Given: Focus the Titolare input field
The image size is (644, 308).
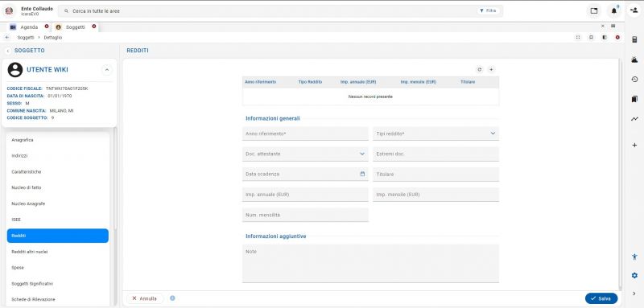Looking at the screenshot, I should [436, 175].
